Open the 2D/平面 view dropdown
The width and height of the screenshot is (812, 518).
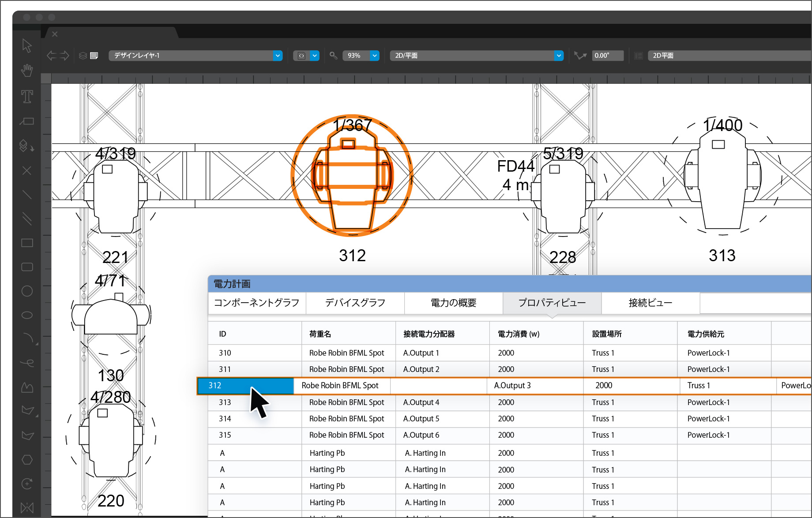click(559, 56)
